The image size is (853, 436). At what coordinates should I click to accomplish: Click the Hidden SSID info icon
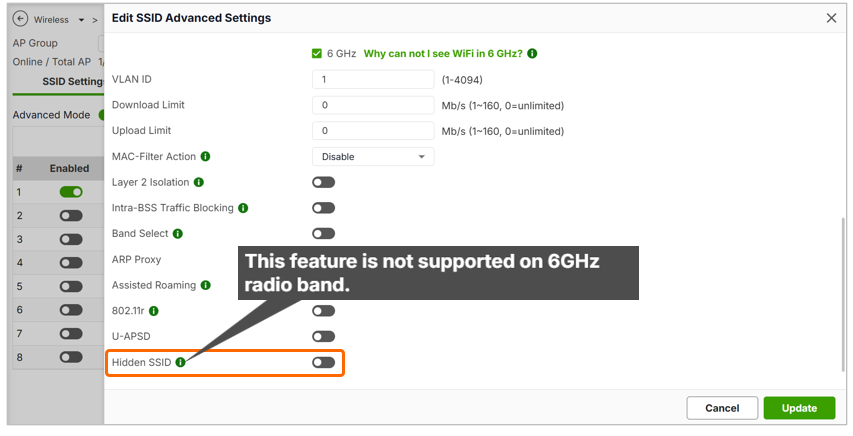pos(180,362)
